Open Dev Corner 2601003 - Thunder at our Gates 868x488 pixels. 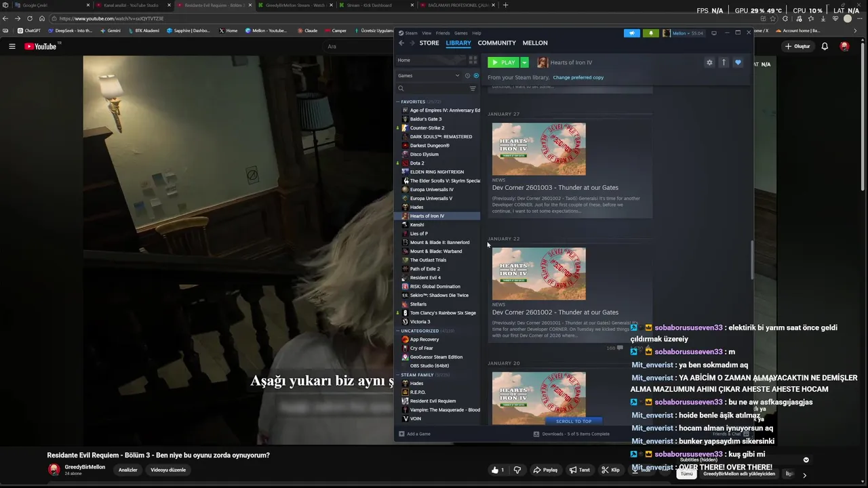point(555,188)
